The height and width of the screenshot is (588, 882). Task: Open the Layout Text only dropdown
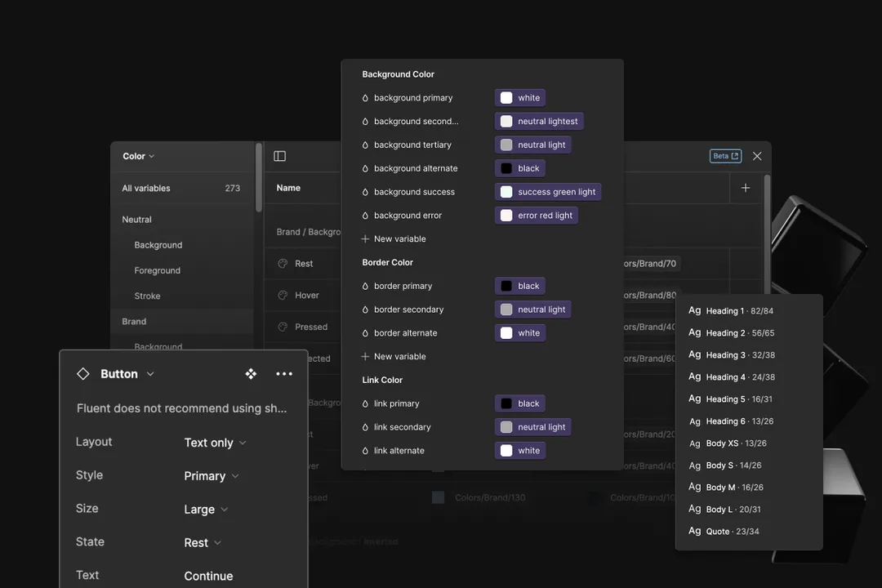point(215,443)
